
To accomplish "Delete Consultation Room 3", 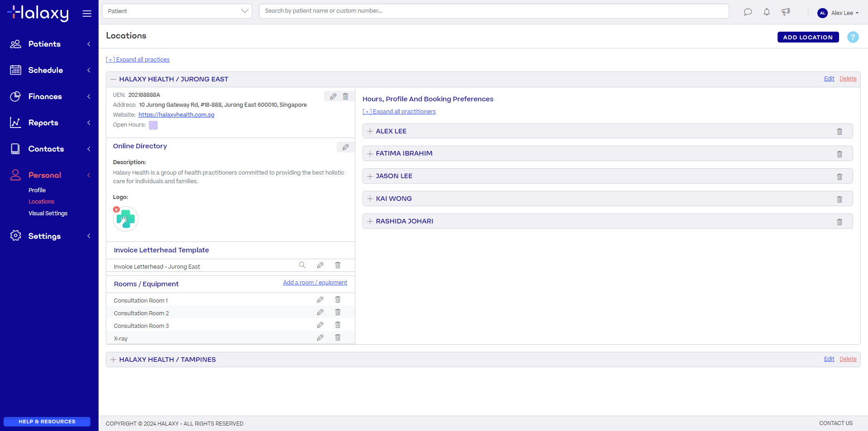I will click(338, 325).
